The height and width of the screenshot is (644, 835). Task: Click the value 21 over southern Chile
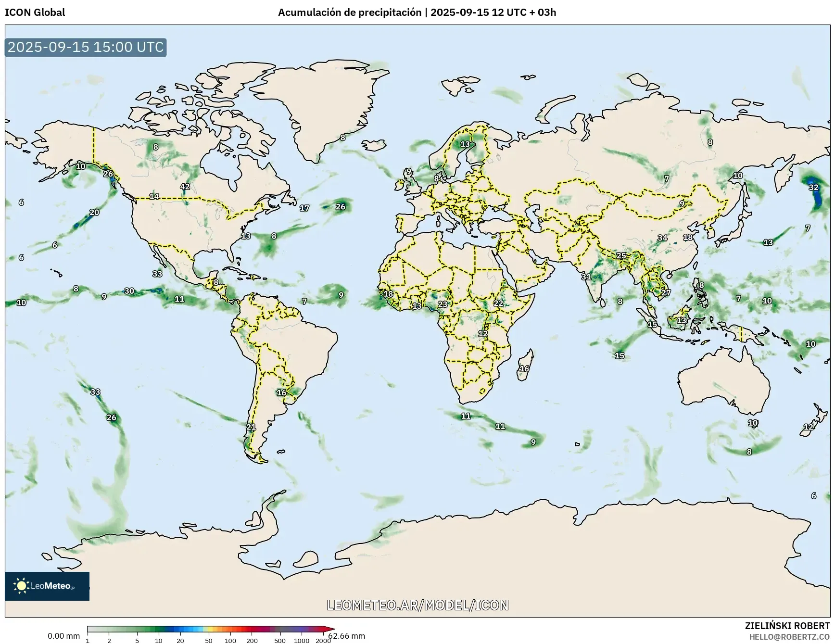coord(251,427)
